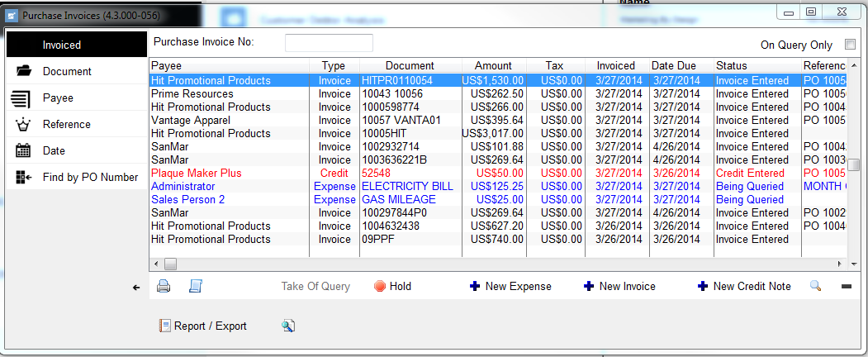Click document 10005HIT
The height and width of the screenshot is (357, 868).
point(386,133)
